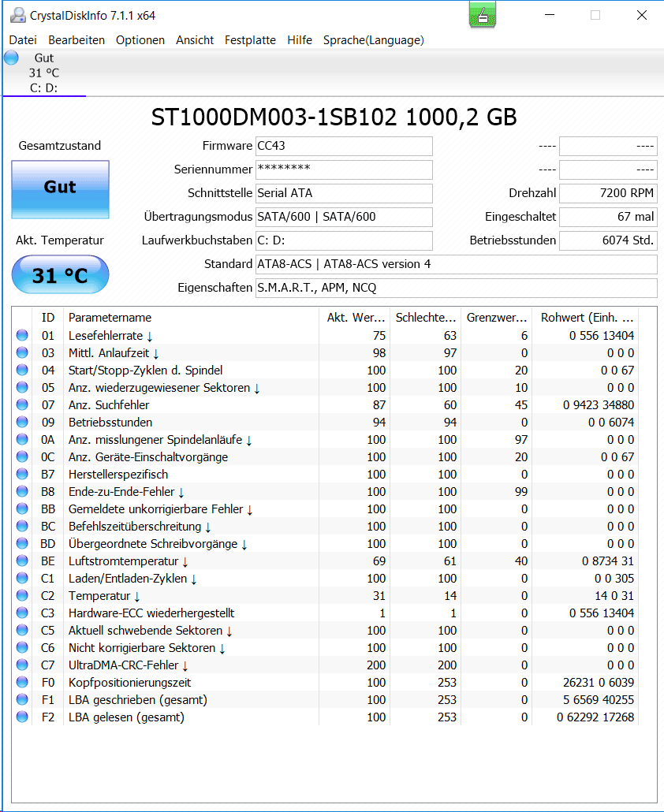Viewport: 664px width, 812px height.
Task: Click the Übertragungsmodus field SATA/600
Action: (x=344, y=217)
